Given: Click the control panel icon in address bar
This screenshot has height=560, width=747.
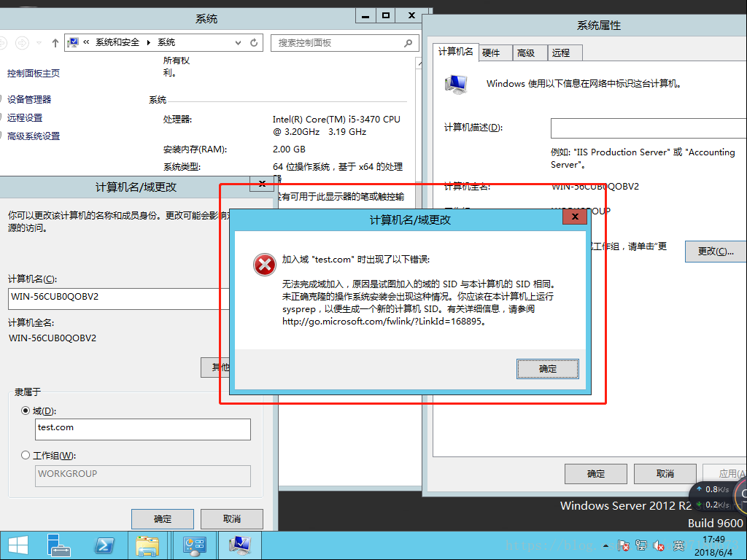Looking at the screenshot, I should (73, 42).
